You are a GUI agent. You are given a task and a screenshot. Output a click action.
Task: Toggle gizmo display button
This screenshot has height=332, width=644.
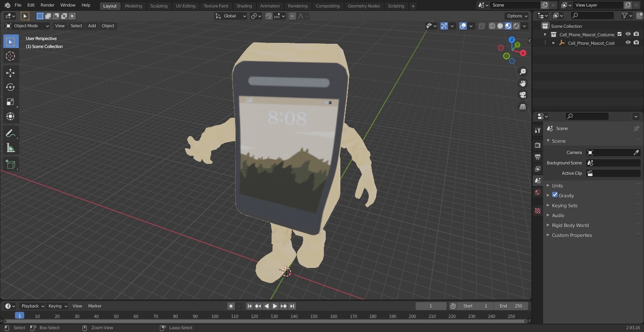point(444,26)
